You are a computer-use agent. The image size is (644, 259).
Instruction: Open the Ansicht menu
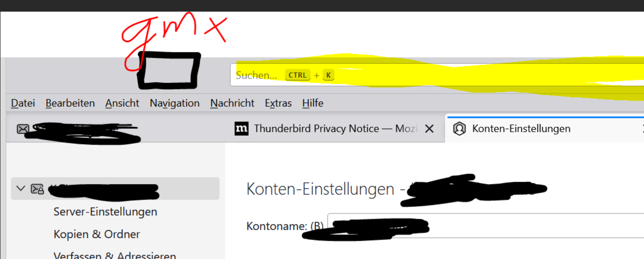(122, 103)
